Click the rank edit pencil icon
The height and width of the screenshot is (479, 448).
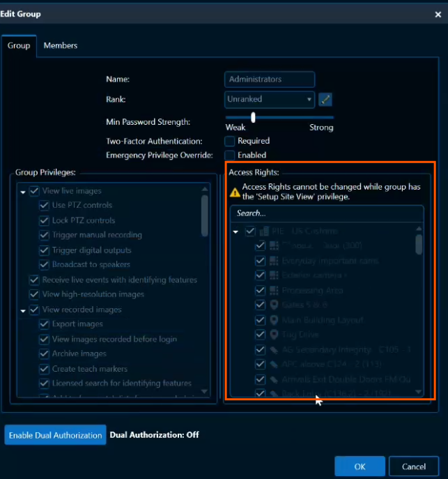(x=325, y=100)
